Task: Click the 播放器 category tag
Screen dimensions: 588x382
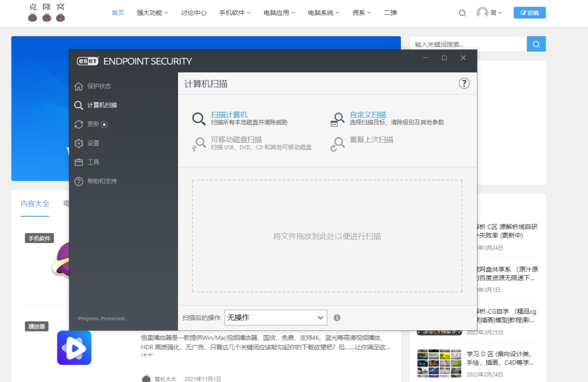Action: [x=36, y=326]
